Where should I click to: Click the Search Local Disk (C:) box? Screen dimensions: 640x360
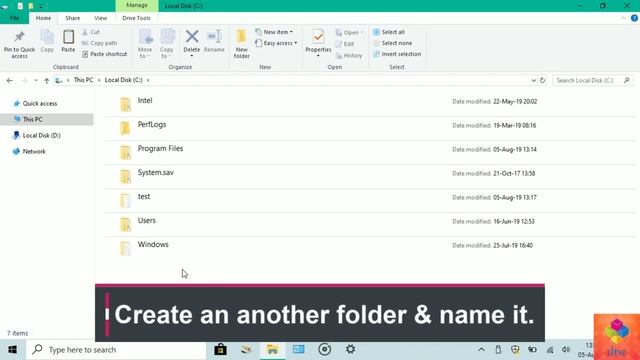pos(592,80)
